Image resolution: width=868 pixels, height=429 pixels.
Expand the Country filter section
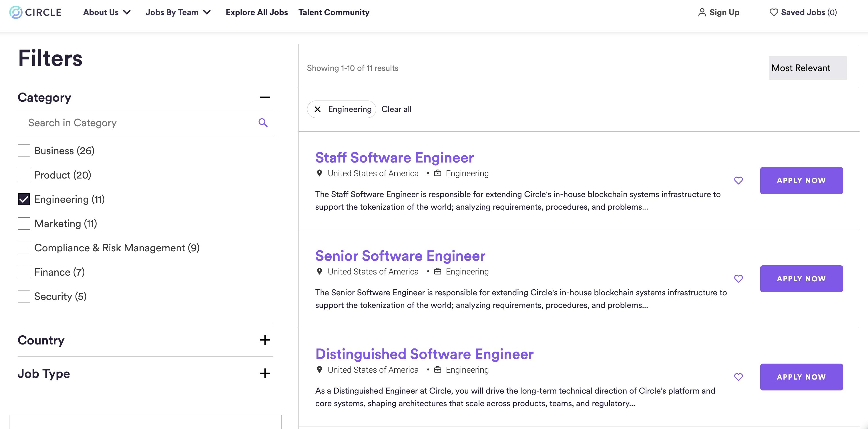265,340
